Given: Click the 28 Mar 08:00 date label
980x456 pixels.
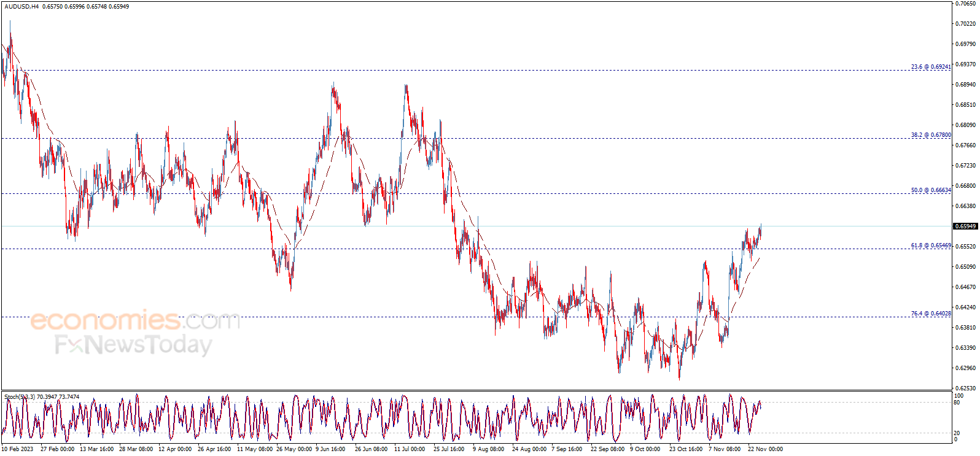Looking at the screenshot, I should [136, 449].
